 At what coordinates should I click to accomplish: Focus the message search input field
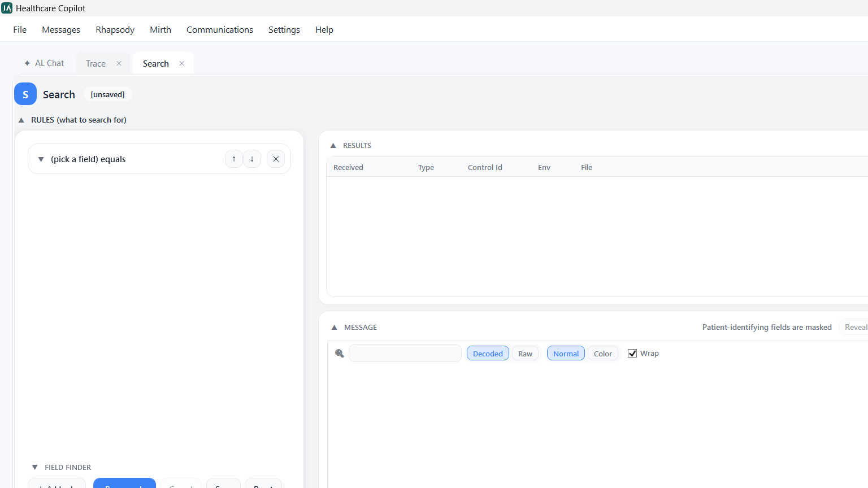click(405, 353)
